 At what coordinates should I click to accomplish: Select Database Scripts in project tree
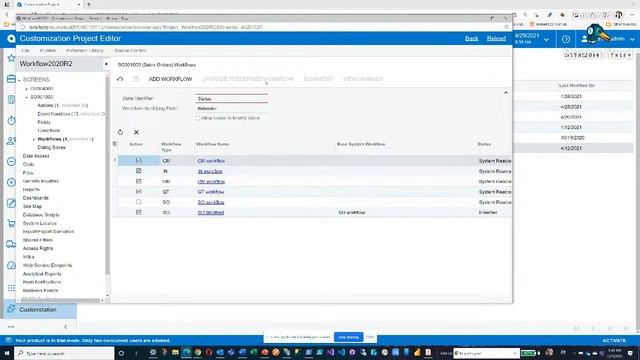tap(41, 215)
